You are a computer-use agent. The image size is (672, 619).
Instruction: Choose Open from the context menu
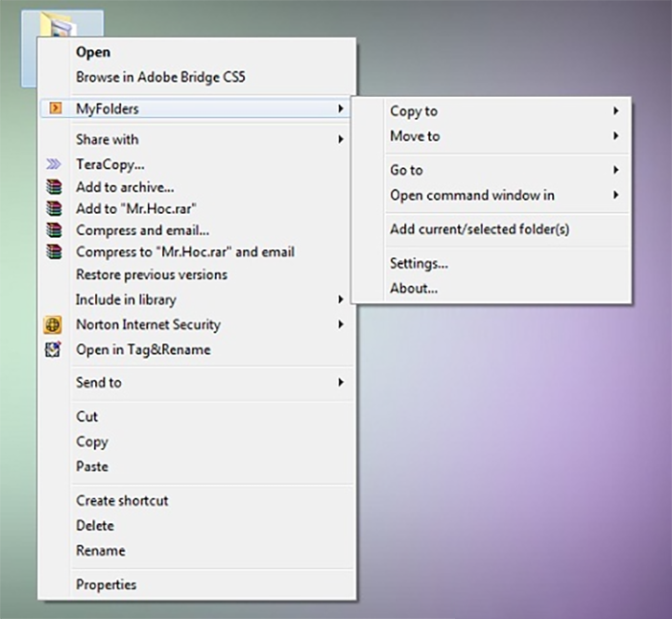[x=197, y=52]
